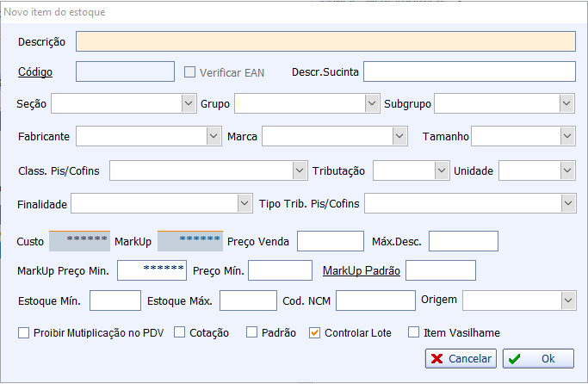Focus the Descrição text field
The width and height of the screenshot is (588, 384).
[x=325, y=41]
